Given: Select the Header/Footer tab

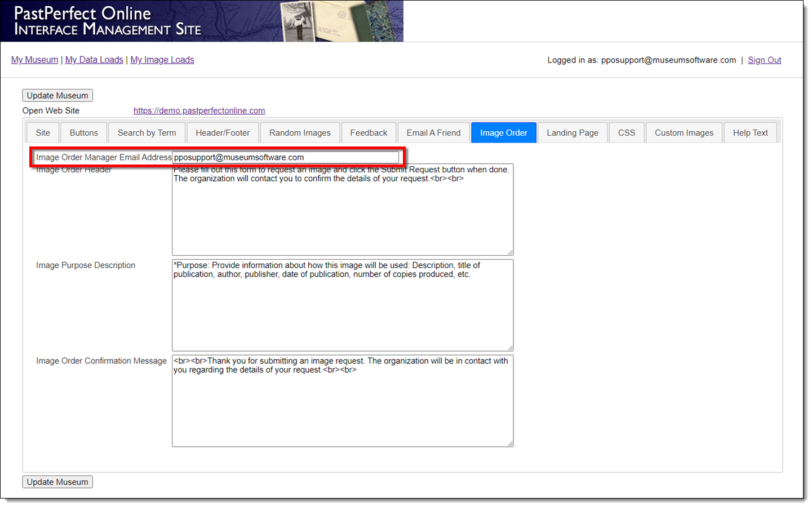Looking at the screenshot, I should (x=223, y=133).
